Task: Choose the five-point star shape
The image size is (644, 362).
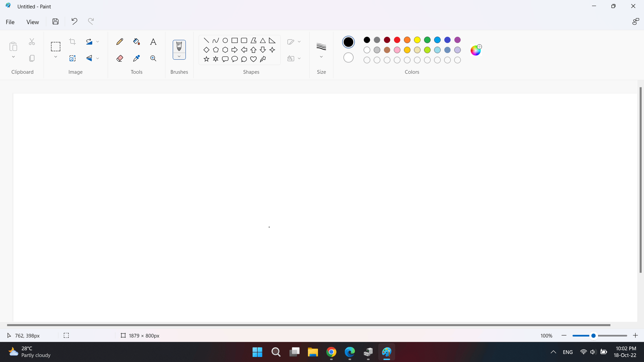Action: [x=206, y=59]
